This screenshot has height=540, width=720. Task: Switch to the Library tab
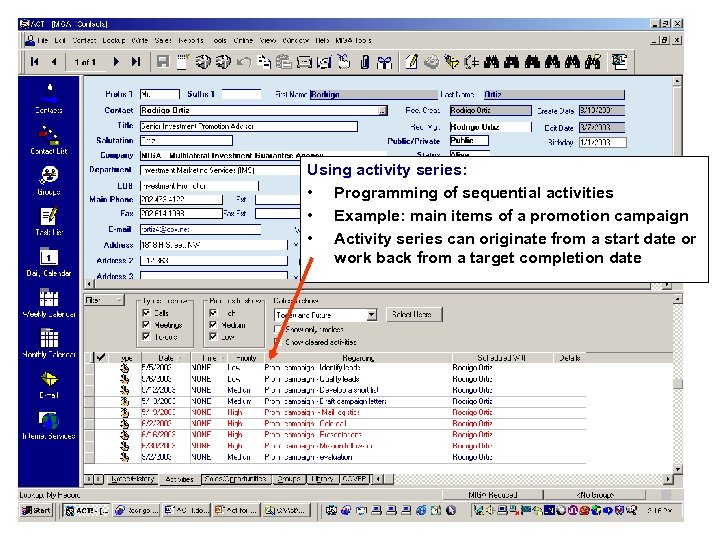[322, 479]
